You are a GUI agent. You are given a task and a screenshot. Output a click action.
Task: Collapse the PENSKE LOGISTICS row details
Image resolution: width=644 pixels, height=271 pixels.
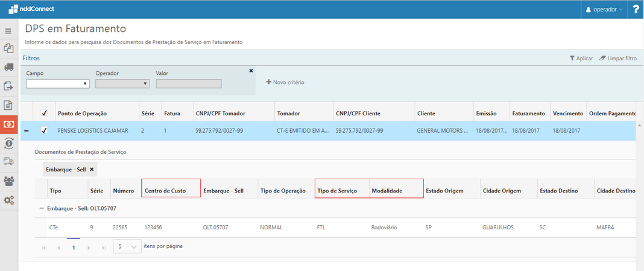tap(27, 130)
